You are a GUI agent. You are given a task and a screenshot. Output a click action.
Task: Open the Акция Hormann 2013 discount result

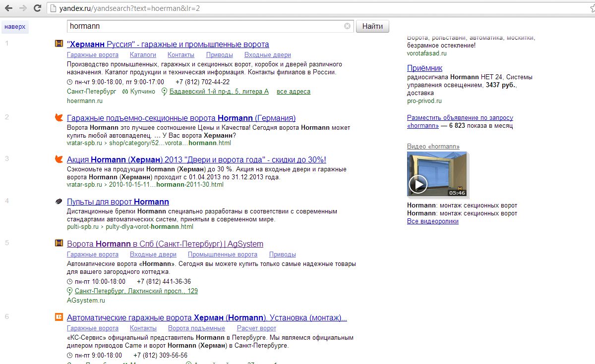click(x=196, y=160)
